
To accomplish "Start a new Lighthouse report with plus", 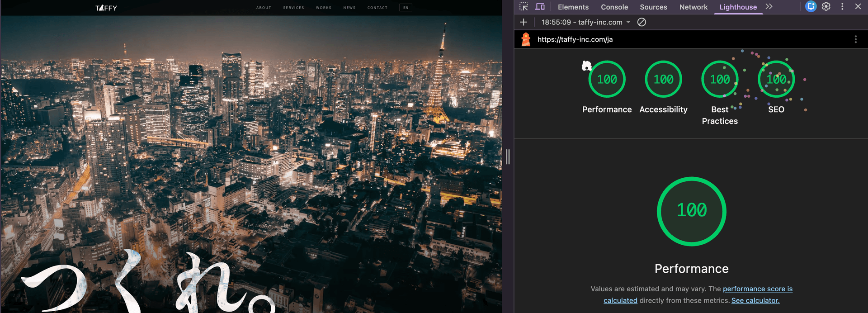I will tap(524, 22).
